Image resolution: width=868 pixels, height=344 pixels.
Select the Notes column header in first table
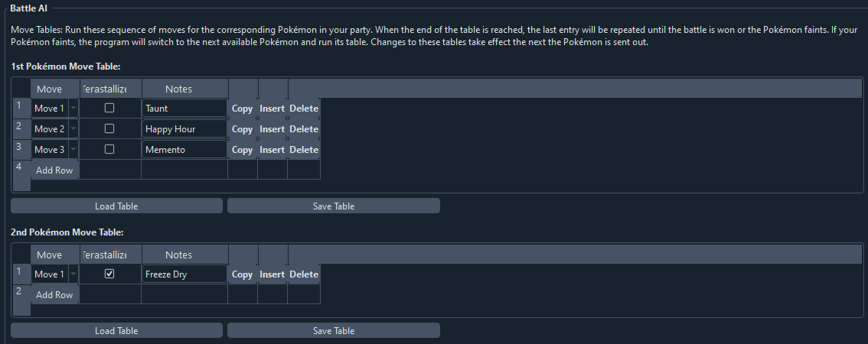pyautogui.click(x=178, y=89)
